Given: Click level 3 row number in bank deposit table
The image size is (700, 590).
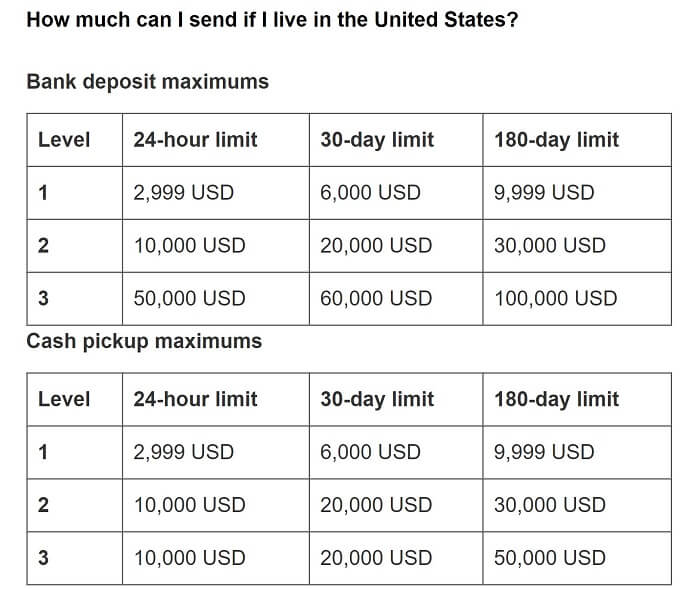Looking at the screenshot, I should coord(43,298).
